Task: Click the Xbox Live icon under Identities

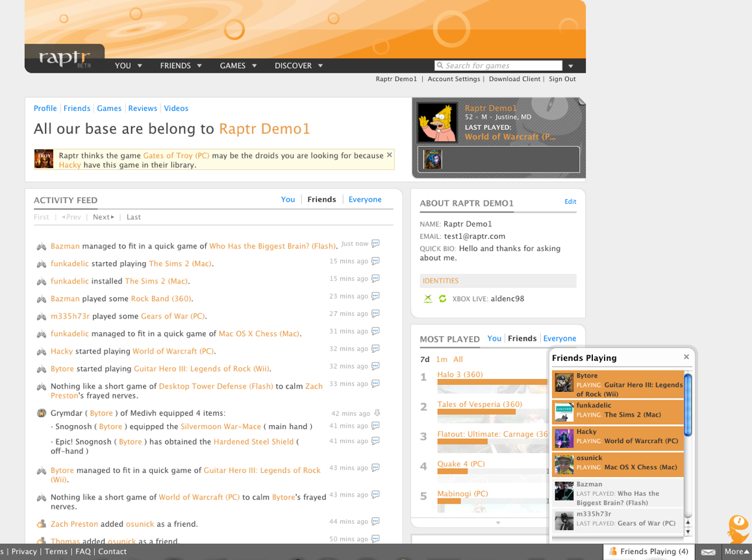Action: click(x=428, y=298)
